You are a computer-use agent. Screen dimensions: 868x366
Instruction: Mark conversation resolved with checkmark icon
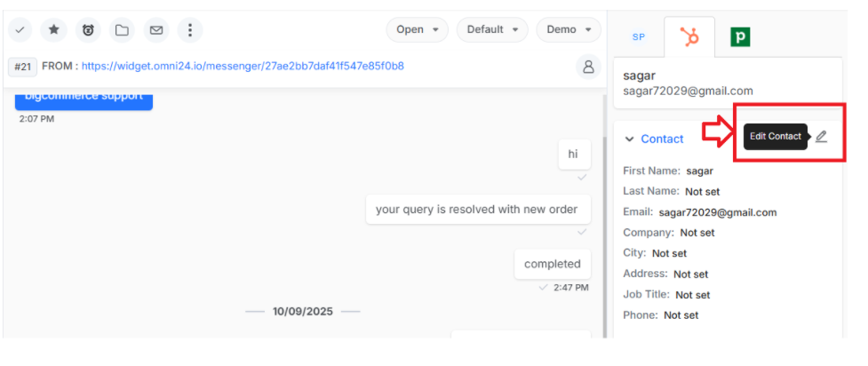click(20, 30)
